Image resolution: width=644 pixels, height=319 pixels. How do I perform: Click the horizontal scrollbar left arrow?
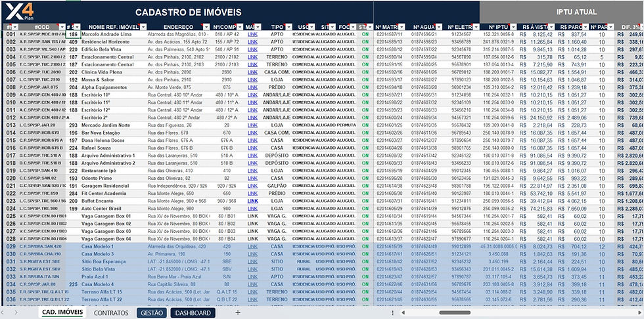pyautogui.click(x=403, y=313)
